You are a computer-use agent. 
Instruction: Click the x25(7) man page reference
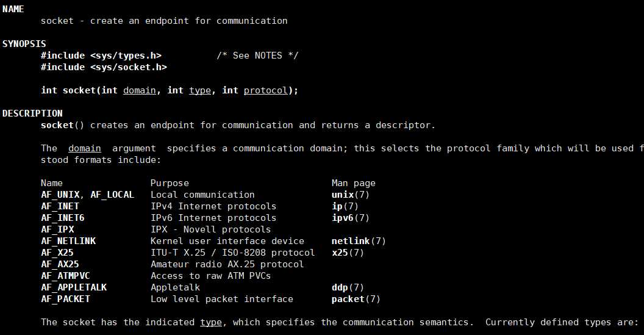(348, 253)
